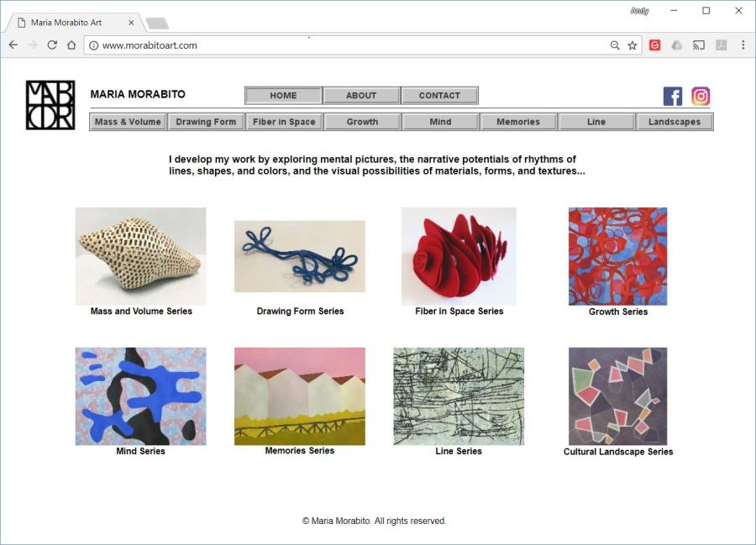
Task: Click the Maria Morabito logo
Action: pos(50,105)
